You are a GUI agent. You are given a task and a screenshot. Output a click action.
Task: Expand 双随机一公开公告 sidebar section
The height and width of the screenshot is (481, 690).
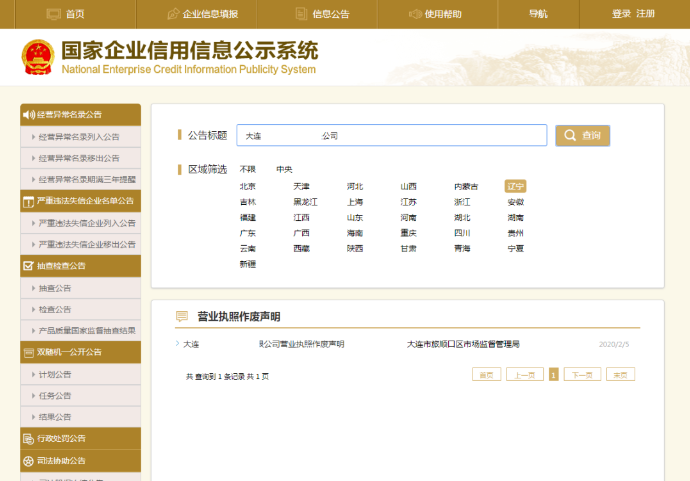[x=81, y=352]
